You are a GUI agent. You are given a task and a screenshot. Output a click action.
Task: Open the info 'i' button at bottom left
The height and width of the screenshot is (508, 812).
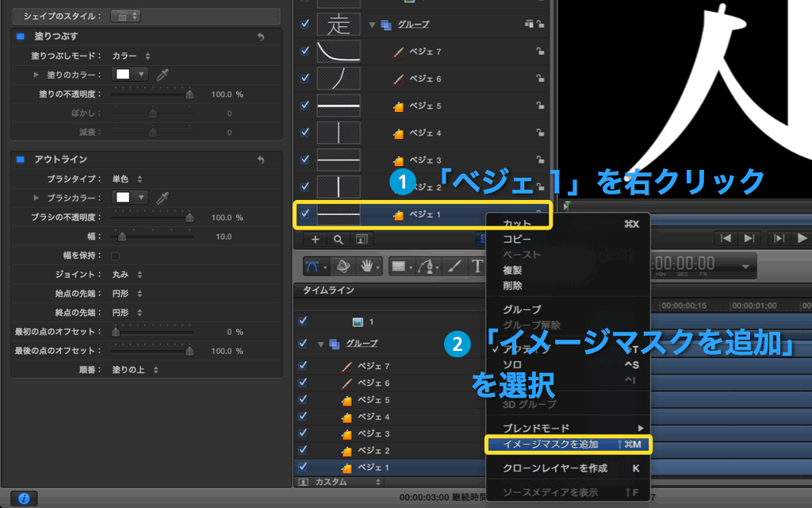click(x=24, y=498)
